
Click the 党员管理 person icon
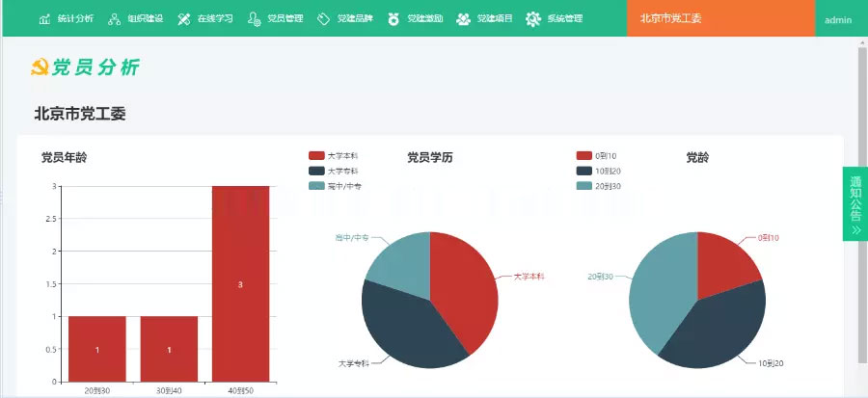[254, 19]
